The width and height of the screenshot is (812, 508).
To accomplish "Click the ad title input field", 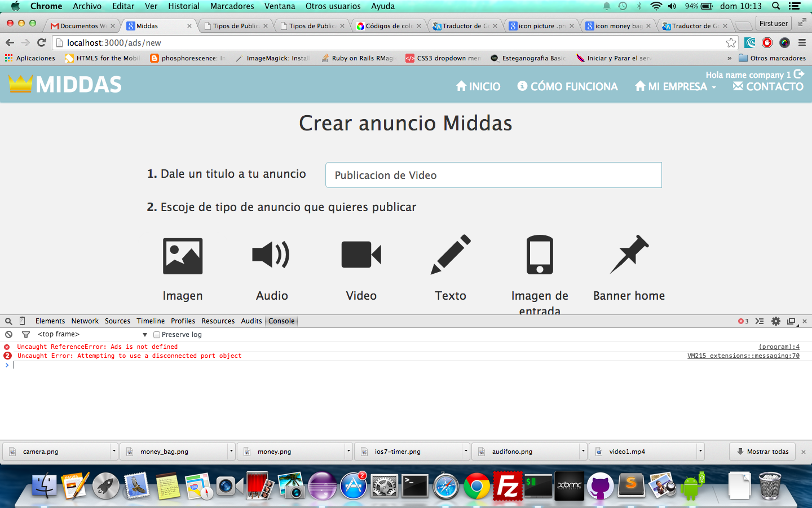I will point(493,175).
